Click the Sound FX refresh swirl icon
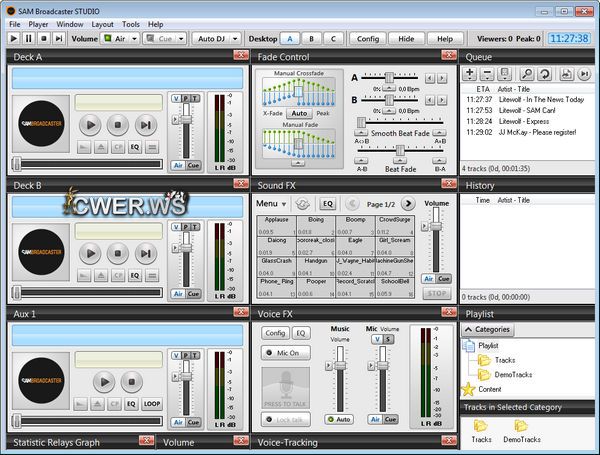This screenshot has height=455, width=600. tap(302, 204)
